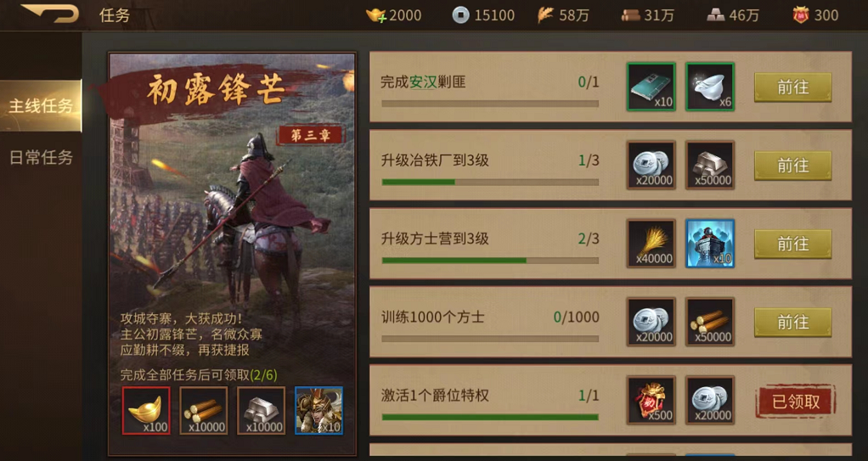Click the 升级方士营 progress bar

490,260
